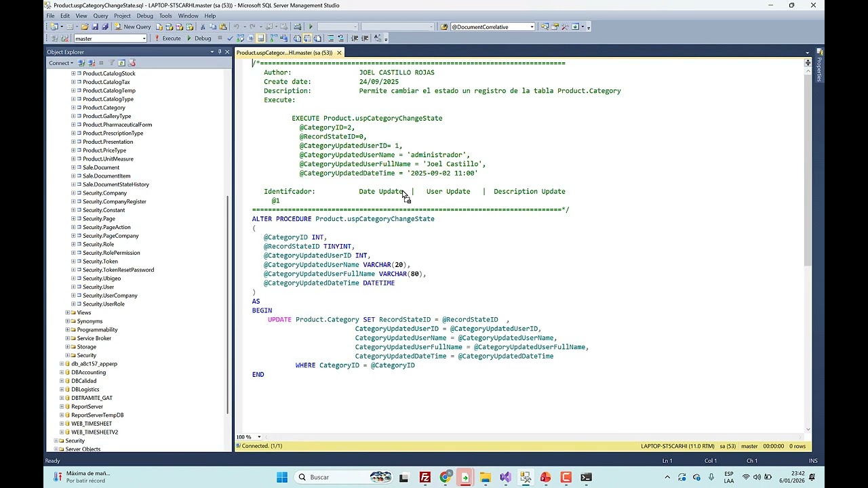
Task: Click the Refresh icon in Object Explorer
Action: coord(122,63)
